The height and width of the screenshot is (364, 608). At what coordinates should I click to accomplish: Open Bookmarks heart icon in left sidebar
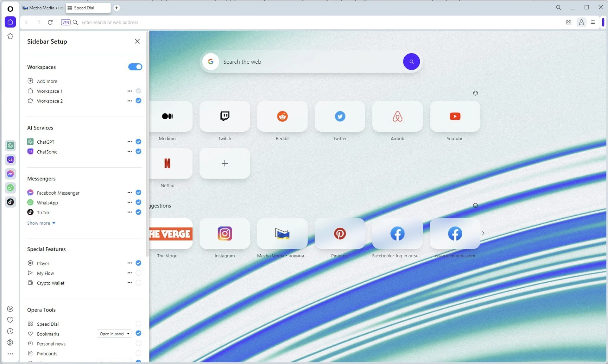10,320
